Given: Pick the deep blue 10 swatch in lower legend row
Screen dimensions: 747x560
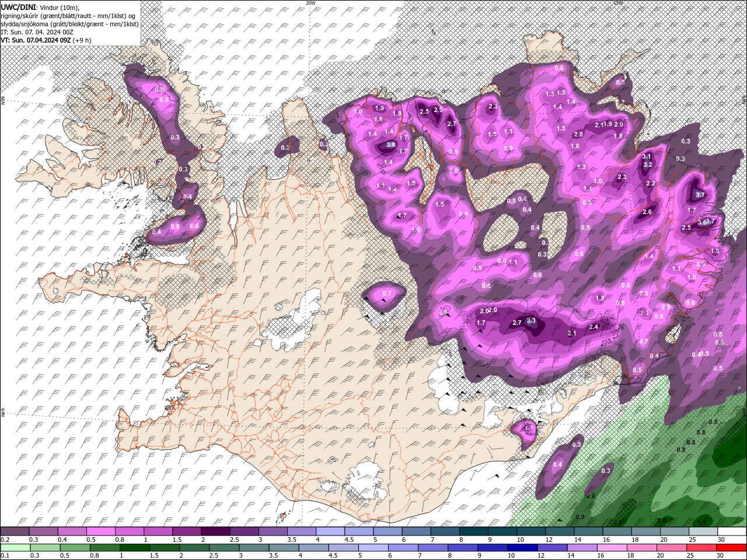Looking at the screenshot, I should 522,548.
